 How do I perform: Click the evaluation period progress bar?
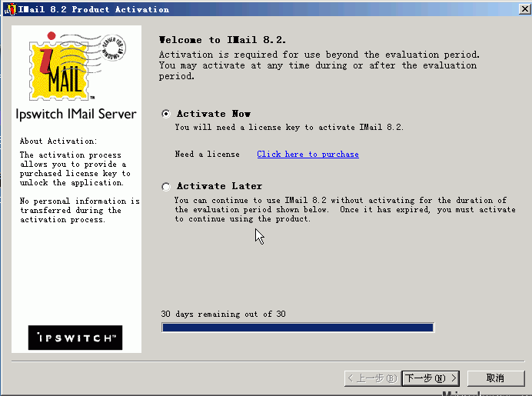[x=298, y=328]
